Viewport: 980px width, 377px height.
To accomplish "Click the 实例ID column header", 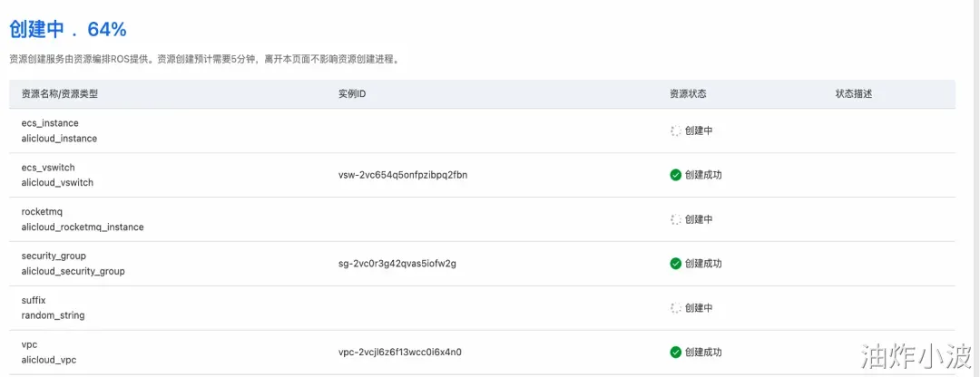I will [x=352, y=94].
